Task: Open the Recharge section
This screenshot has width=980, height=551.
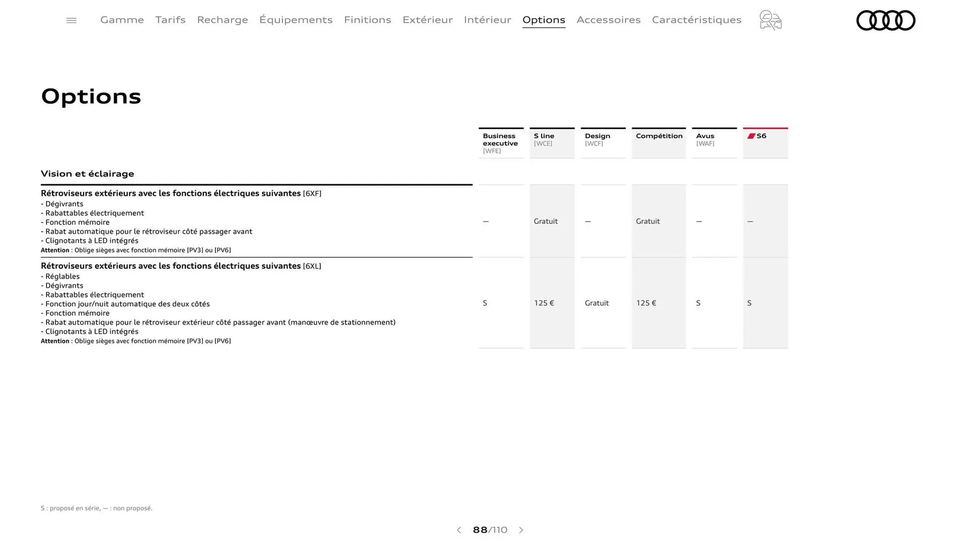Action: pyautogui.click(x=222, y=20)
